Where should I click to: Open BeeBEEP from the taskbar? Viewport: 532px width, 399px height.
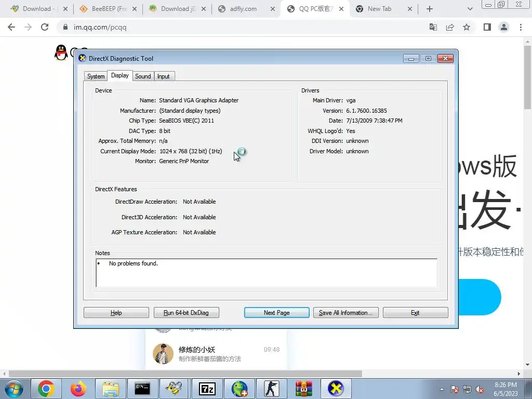coord(174,389)
